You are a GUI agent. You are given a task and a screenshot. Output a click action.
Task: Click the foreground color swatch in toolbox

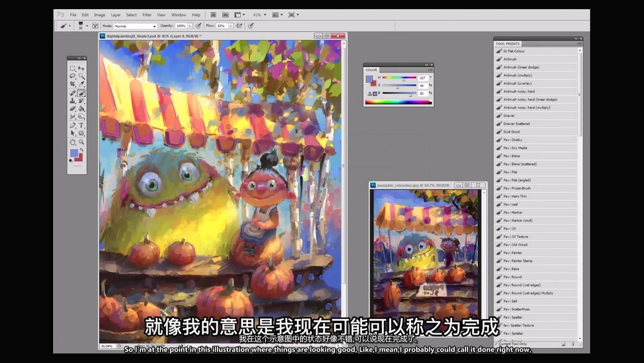click(73, 153)
